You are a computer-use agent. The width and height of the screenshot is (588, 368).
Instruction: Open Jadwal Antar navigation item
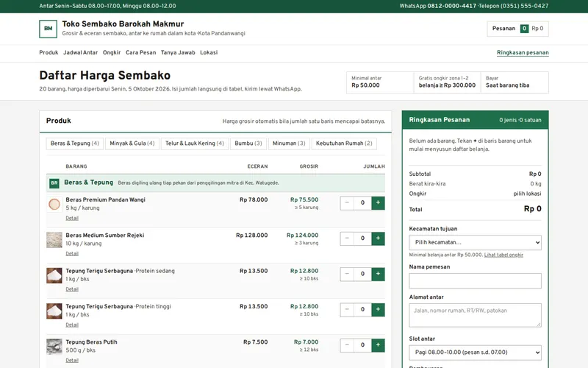point(80,52)
